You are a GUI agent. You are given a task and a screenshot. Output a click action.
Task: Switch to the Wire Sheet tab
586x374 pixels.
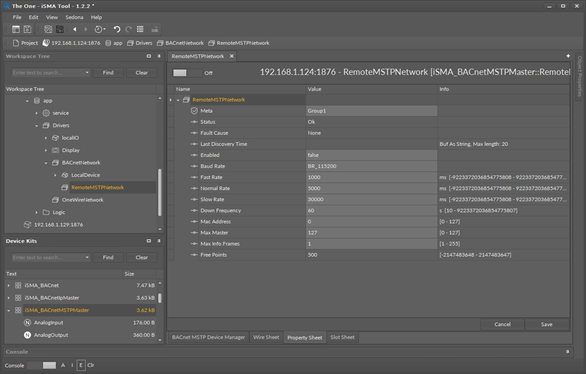[x=266, y=337]
